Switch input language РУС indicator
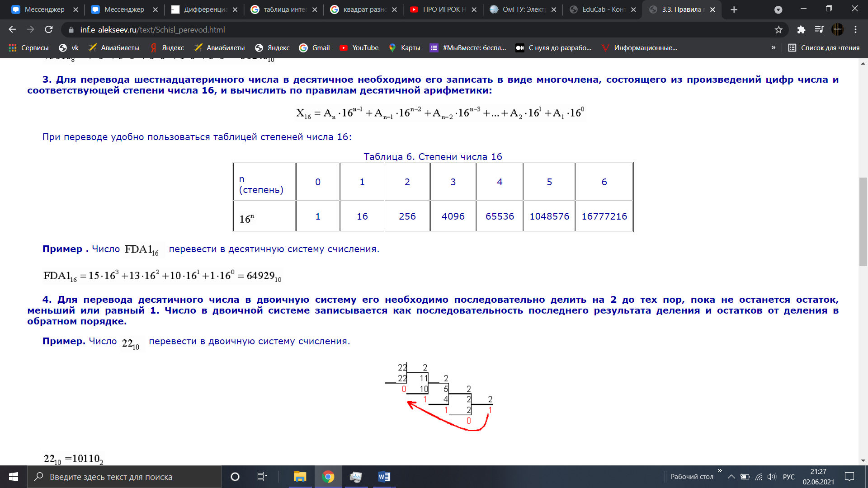This screenshot has height=488, width=868. tap(789, 477)
